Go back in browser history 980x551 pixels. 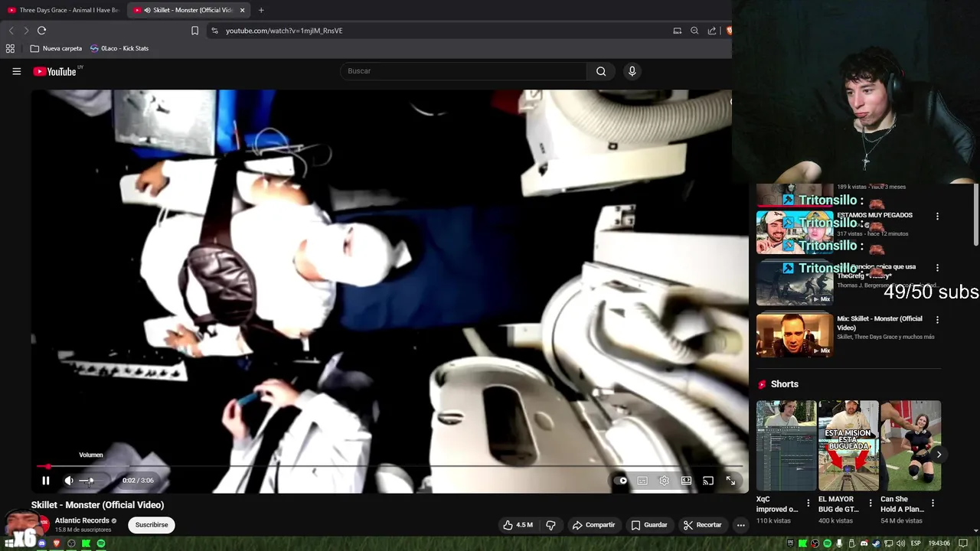point(11,31)
